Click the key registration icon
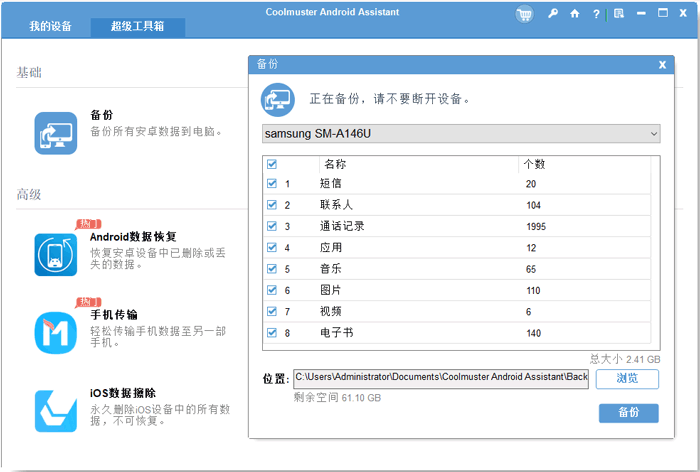 (x=553, y=13)
